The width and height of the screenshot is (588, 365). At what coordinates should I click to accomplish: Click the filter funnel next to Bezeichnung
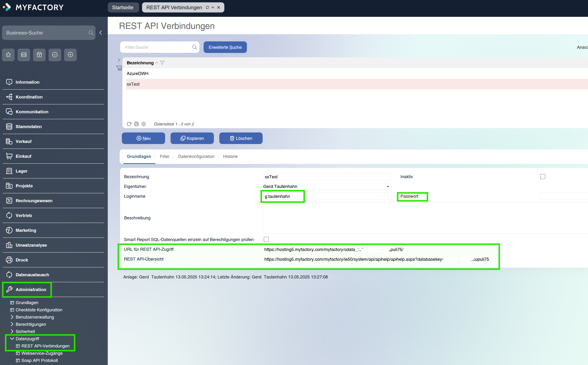click(x=162, y=63)
